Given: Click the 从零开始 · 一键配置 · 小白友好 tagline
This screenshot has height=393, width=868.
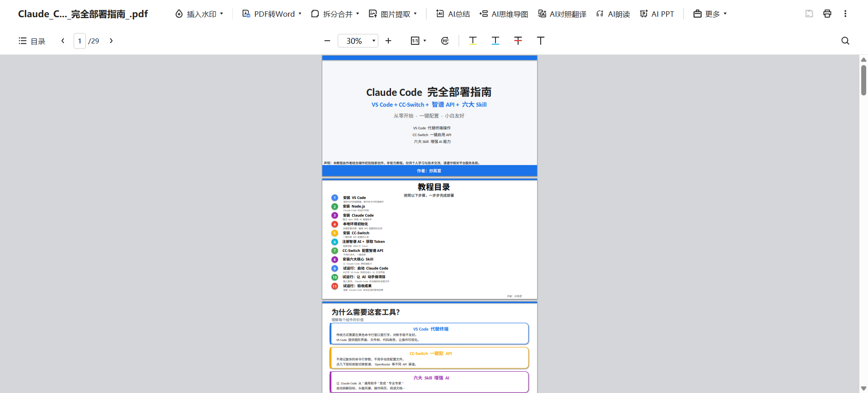Looking at the screenshot, I should [429, 116].
